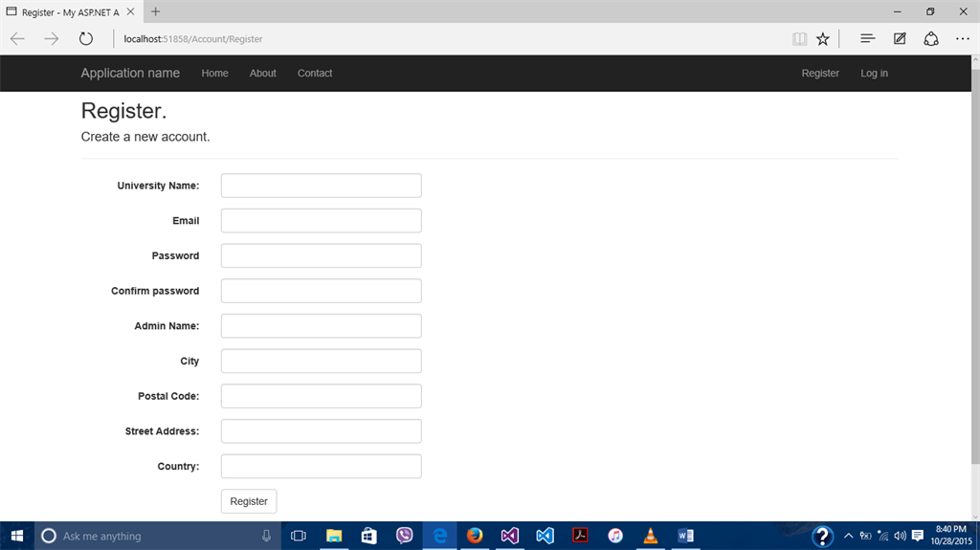The width and height of the screenshot is (980, 550).
Task: Open Task View on taskbar
Action: tap(299, 536)
